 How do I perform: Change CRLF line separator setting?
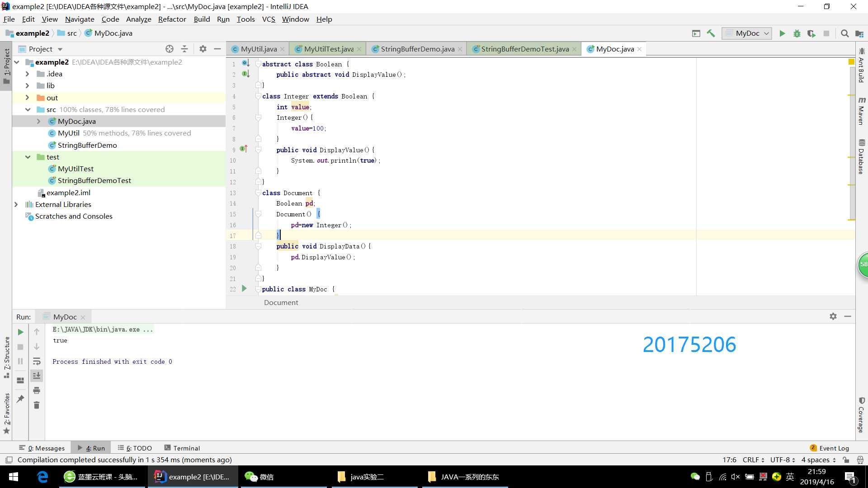click(753, 460)
